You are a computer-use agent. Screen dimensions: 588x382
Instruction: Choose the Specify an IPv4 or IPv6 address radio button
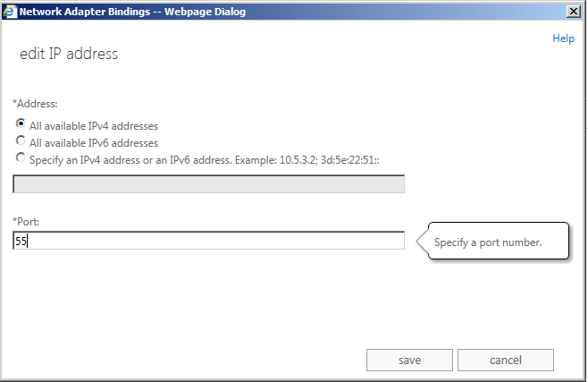(21, 157)
